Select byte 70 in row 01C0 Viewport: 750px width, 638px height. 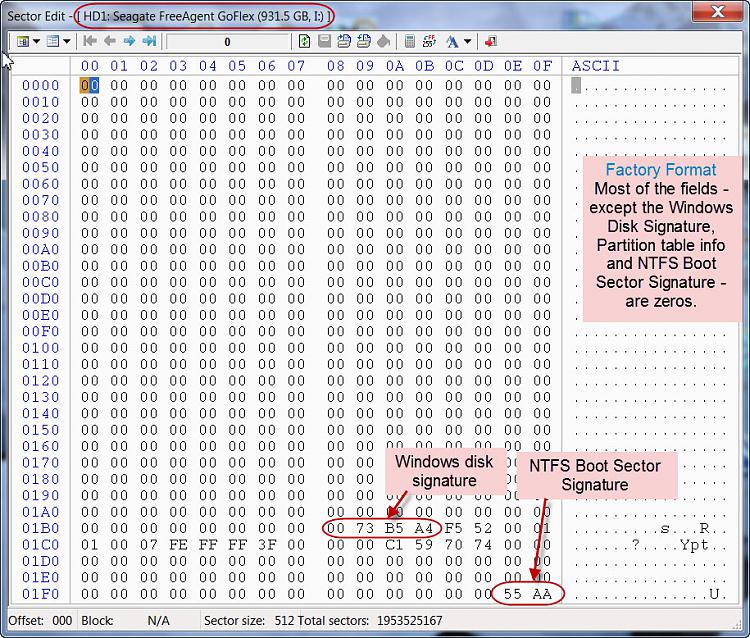tap(453, 545)
